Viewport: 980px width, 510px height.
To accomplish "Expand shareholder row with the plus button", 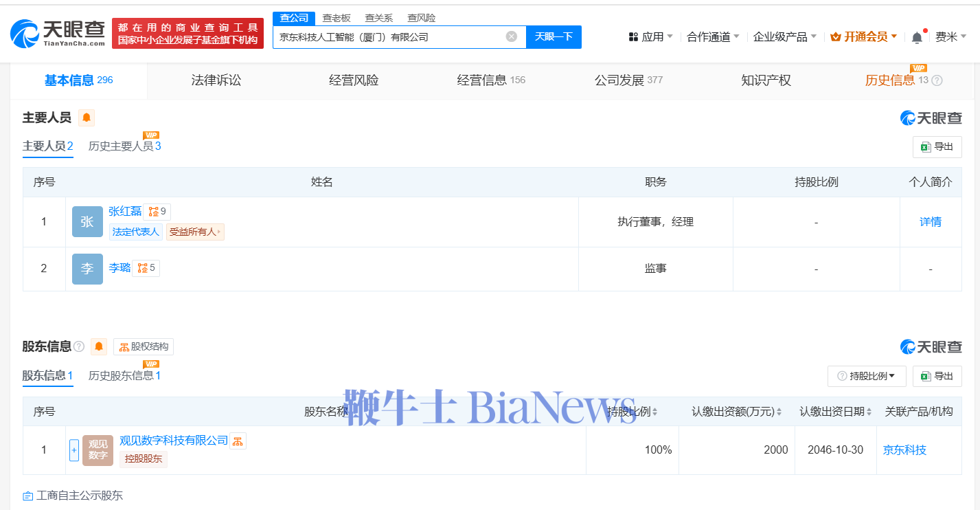I will click(x=74, y=450).
